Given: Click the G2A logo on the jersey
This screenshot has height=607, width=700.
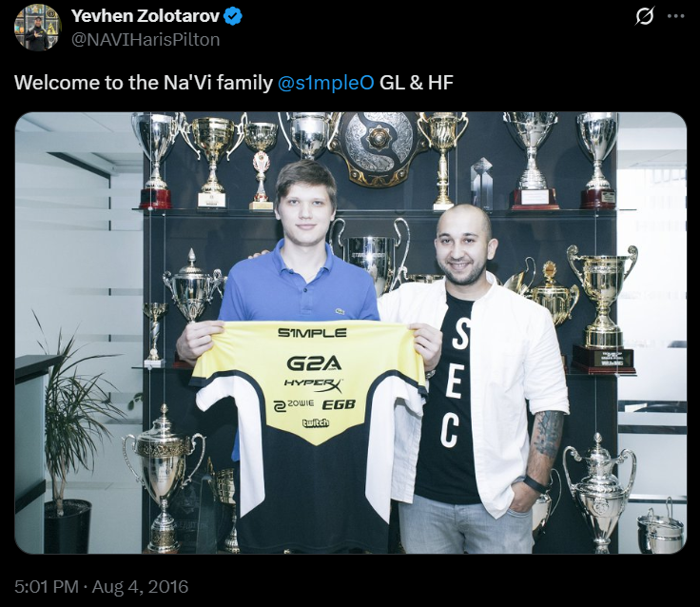Looking at the screenshot, I should (314, 363).
